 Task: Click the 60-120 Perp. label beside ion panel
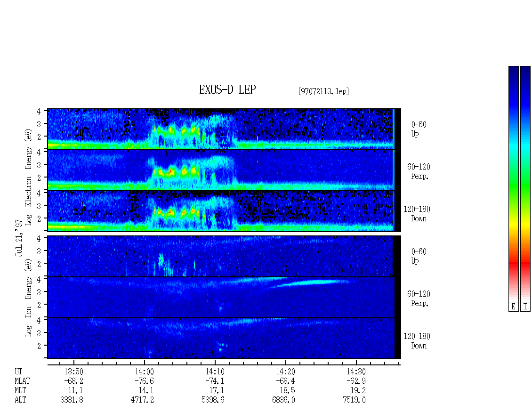tap(419, 299)
